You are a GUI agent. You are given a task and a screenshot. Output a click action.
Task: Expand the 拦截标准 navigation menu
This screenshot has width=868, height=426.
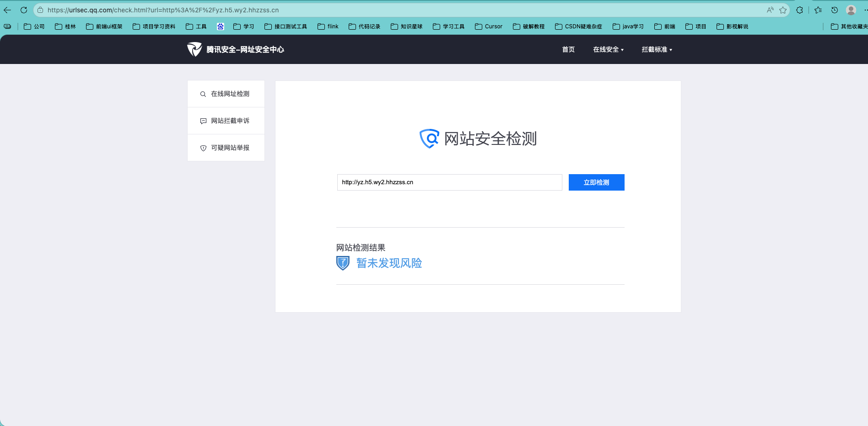tap(657, 49)
